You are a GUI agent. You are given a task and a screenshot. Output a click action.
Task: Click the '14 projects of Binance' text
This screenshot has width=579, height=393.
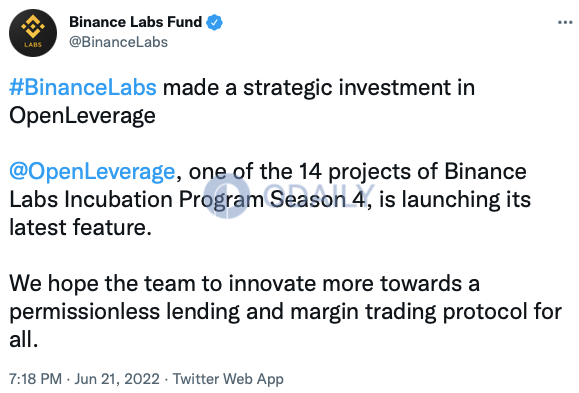[412, 172]
